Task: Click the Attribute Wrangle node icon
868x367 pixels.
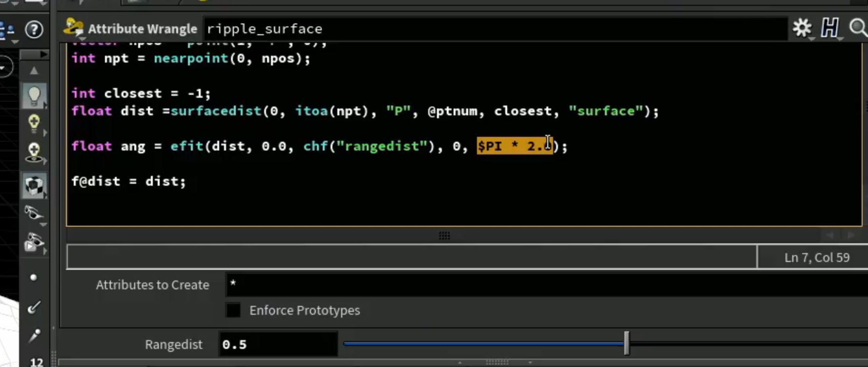Action: (73, 27)
